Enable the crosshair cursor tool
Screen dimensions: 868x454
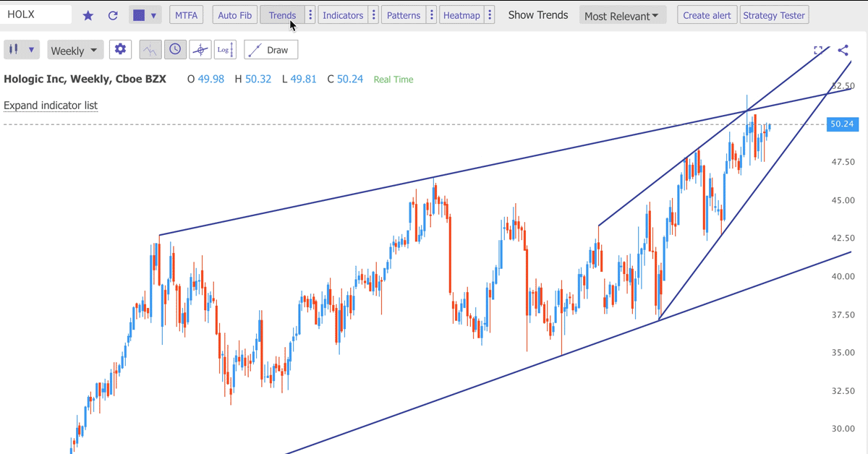point(200,49)
